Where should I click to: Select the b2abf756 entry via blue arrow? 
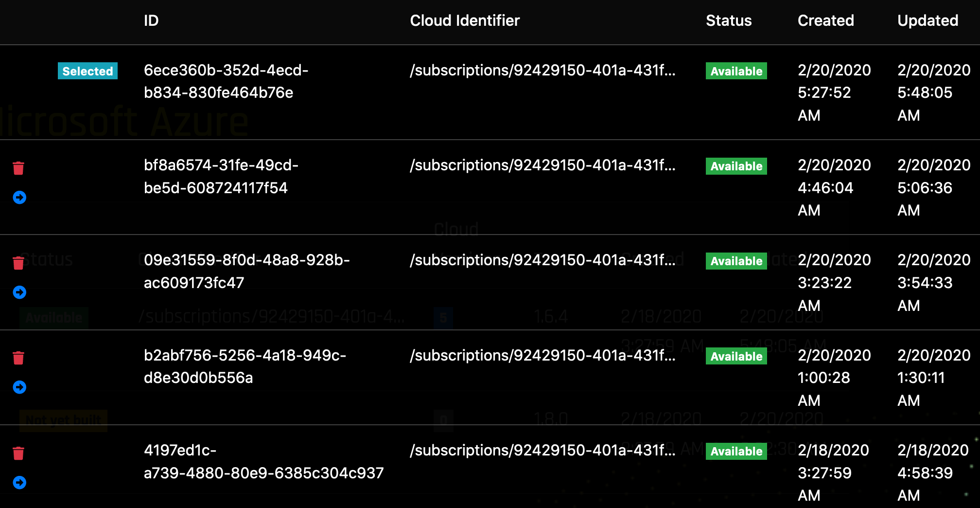click(x=19, y=387)
